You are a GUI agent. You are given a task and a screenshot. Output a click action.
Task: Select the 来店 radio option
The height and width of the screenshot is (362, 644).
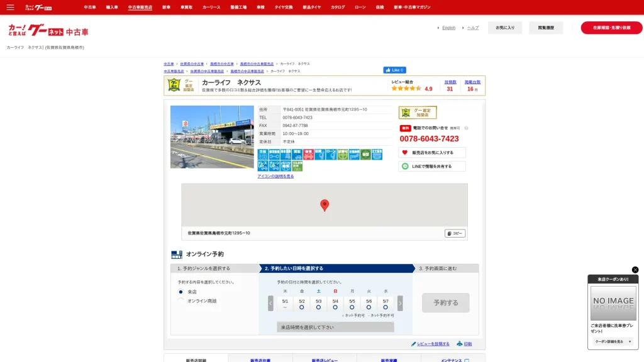tap(180, 292)
